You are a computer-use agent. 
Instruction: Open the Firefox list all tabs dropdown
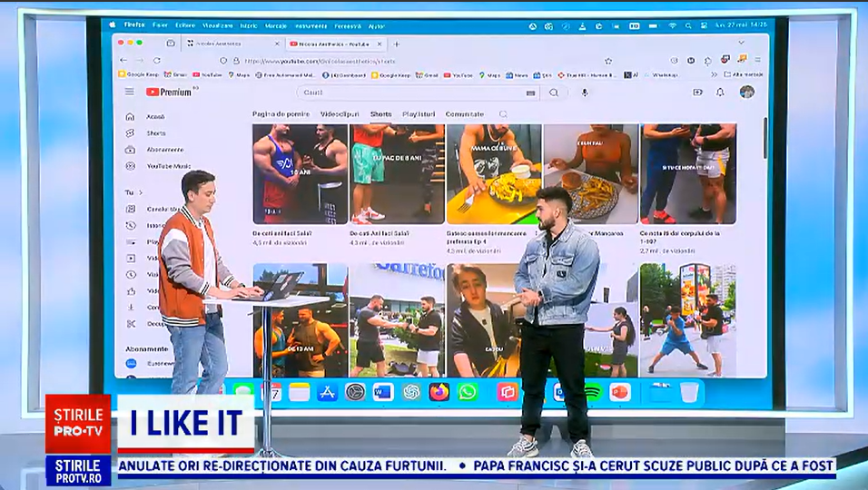pyautogui.click(x=742, y=43)
